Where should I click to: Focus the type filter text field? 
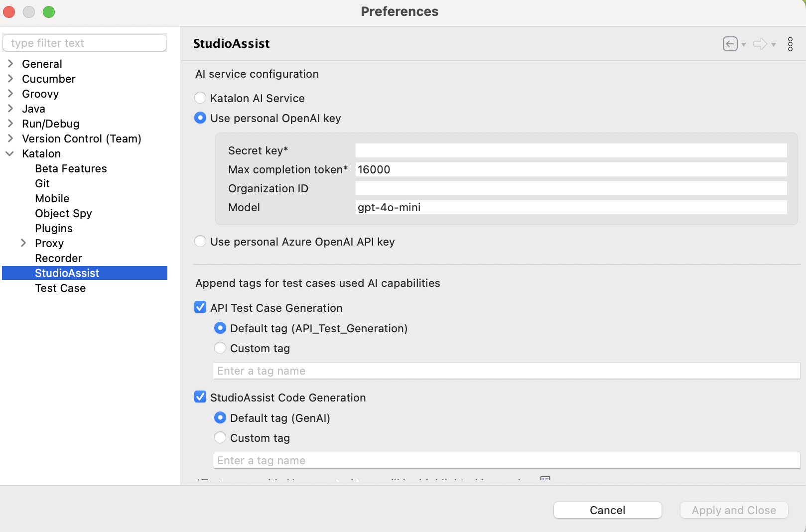(85, 43)
